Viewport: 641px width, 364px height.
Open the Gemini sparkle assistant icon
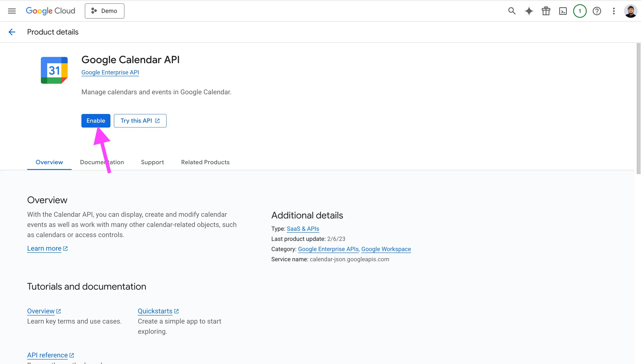pyautogui.click(x=529, y=11)
